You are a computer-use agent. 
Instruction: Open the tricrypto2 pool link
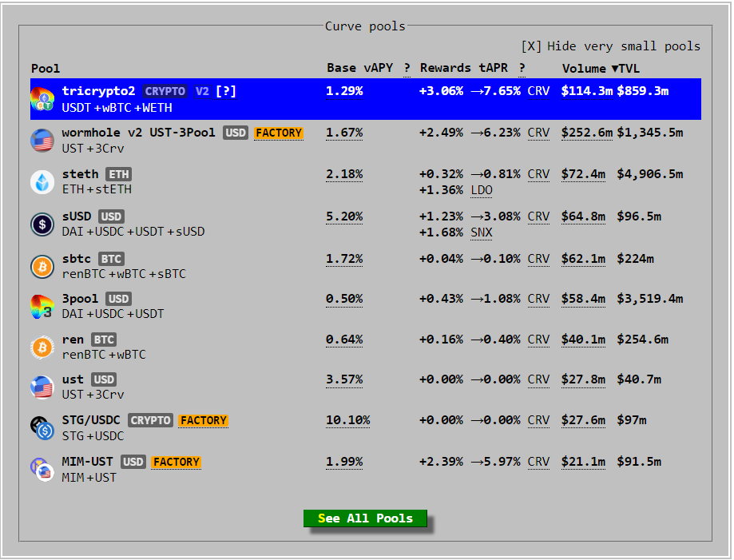click(98, 91)
